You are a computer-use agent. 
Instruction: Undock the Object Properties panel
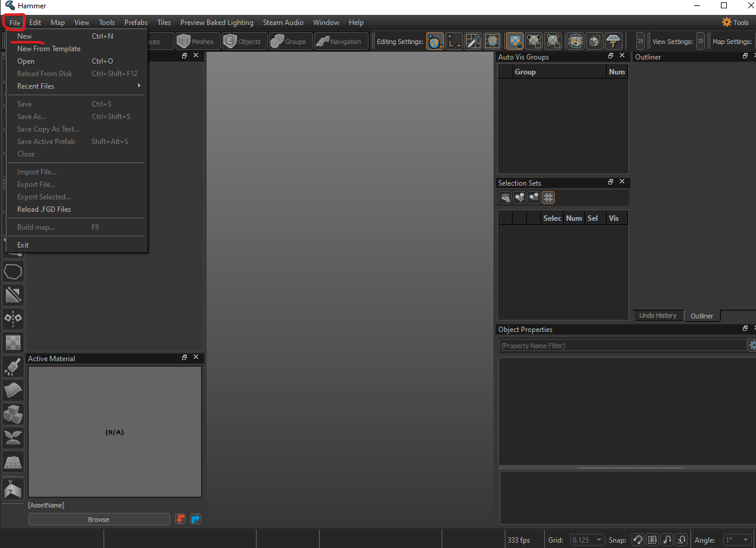coord(745,328)
